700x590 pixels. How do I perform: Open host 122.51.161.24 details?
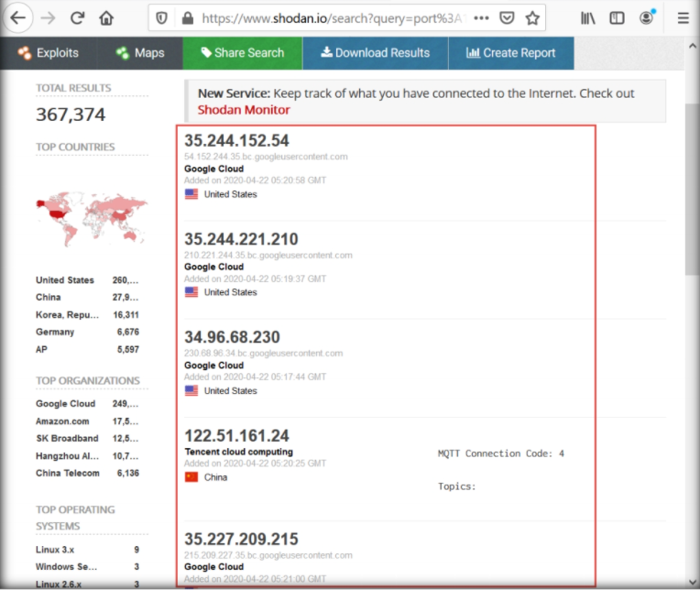click(236, 436)
